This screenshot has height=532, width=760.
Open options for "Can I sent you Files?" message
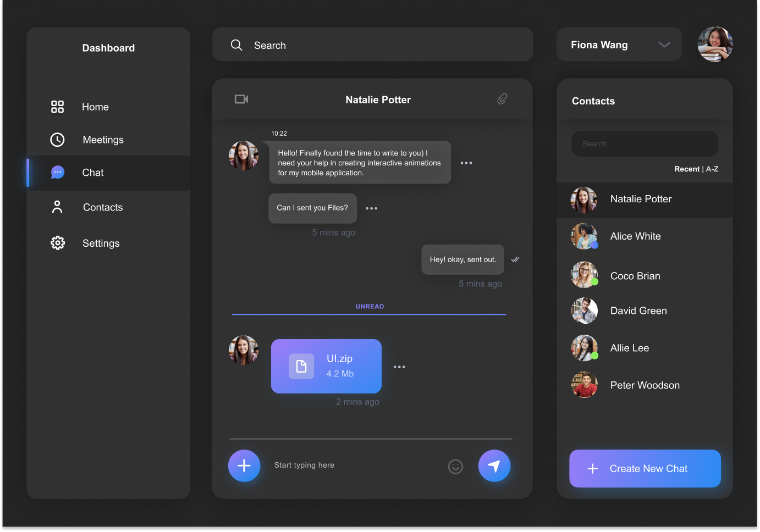pos(372,208)
